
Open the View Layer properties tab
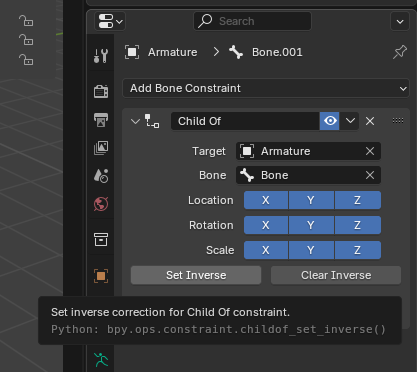point(101,148)
